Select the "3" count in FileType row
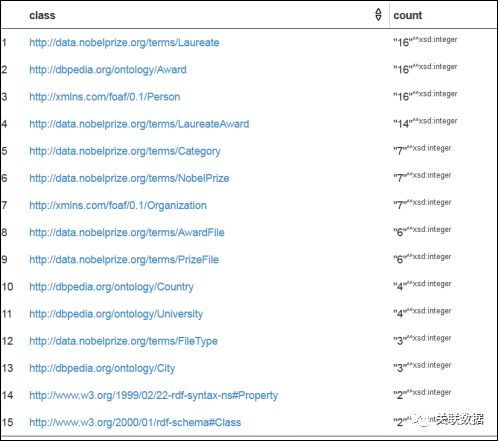 422,340
